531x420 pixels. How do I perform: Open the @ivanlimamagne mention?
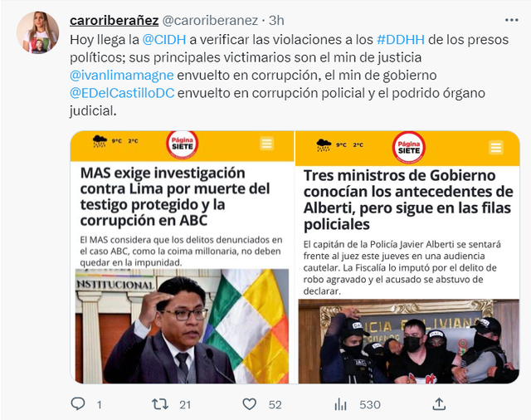pos(122,76)
